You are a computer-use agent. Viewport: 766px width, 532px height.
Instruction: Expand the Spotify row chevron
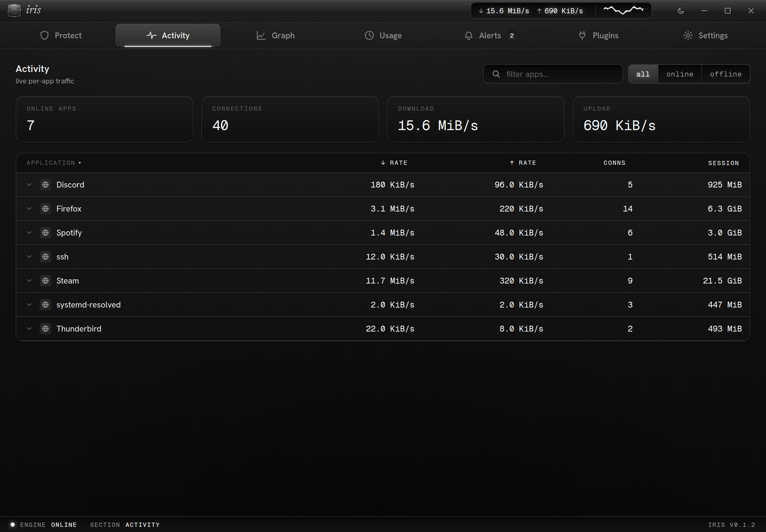point(29,233)
